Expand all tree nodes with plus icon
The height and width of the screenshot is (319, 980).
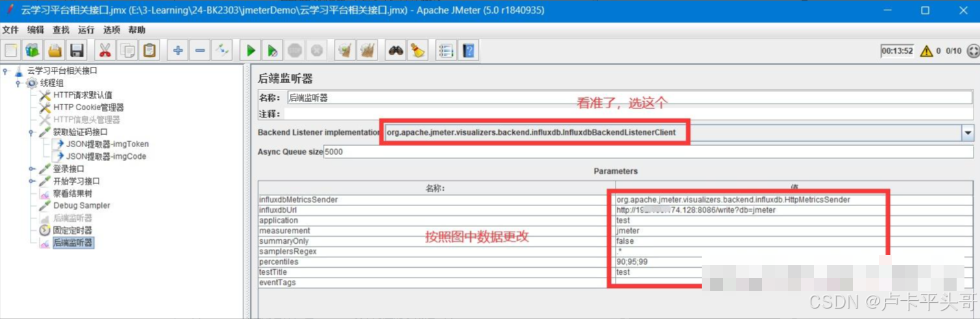[178, 50]
